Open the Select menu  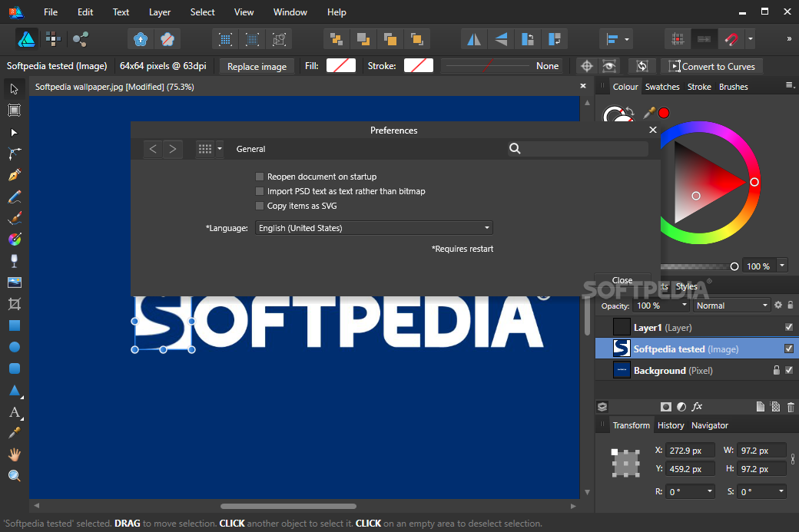tap(202, 12)
